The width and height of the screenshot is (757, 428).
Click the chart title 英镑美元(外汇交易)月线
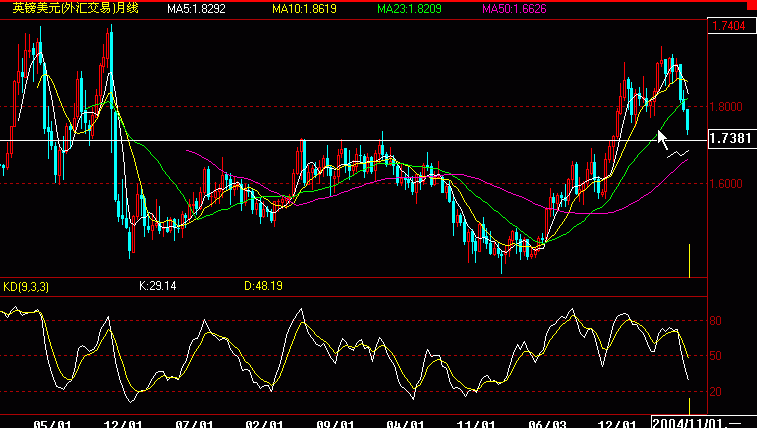pyautogui.click(x=76, y=8)
